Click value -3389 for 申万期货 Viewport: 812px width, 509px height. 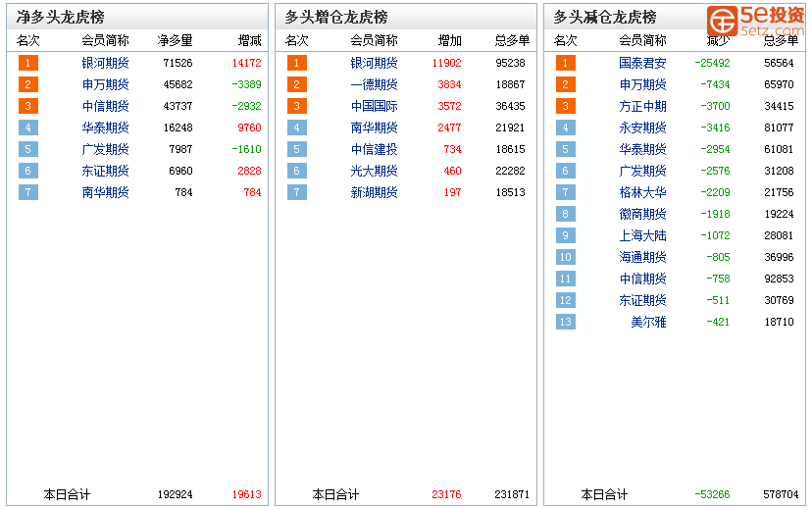coord(246,84)
